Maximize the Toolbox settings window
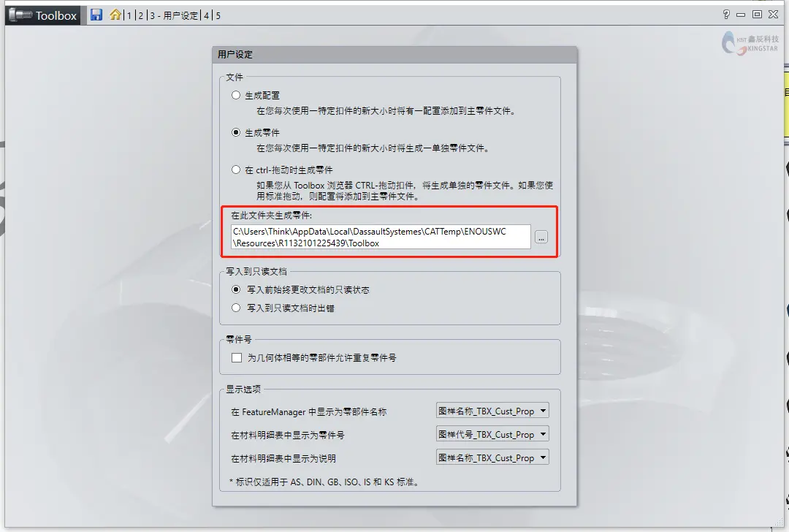789x532 pixels. click(757, 15)
